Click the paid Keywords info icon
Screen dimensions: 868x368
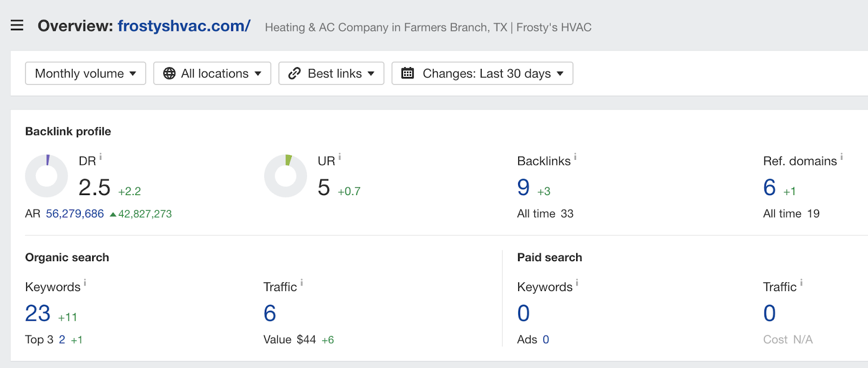tap(577, 282)
